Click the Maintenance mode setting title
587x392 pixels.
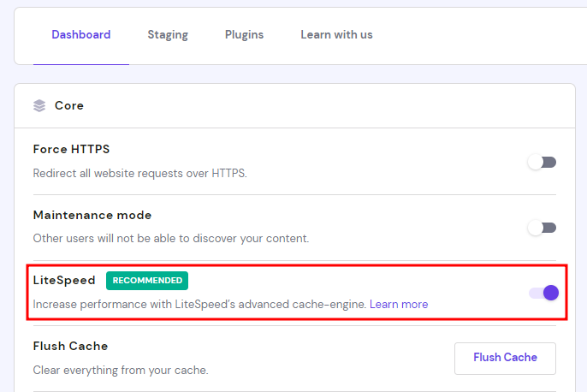click(x=92, y=215)
